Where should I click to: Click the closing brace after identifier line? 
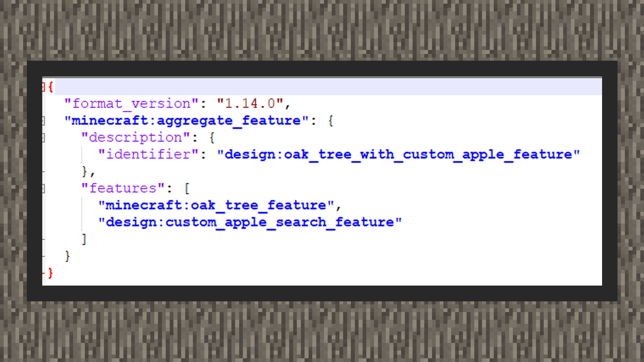84,172
